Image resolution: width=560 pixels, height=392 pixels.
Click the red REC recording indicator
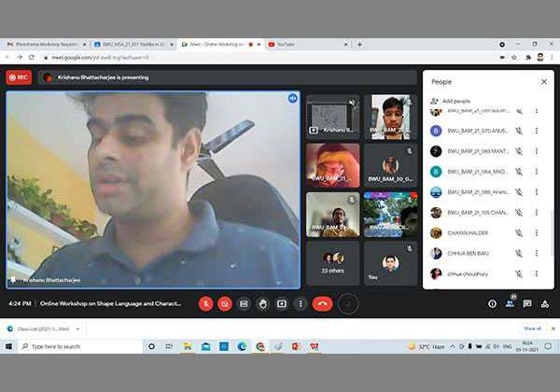(x=18, y=77)
